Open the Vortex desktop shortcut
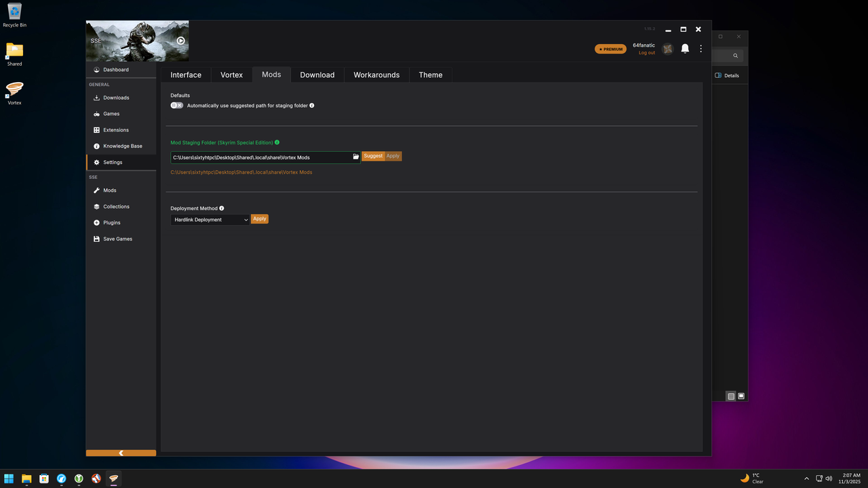The height and width of the screenshot is (488, 868). point(14,94)
